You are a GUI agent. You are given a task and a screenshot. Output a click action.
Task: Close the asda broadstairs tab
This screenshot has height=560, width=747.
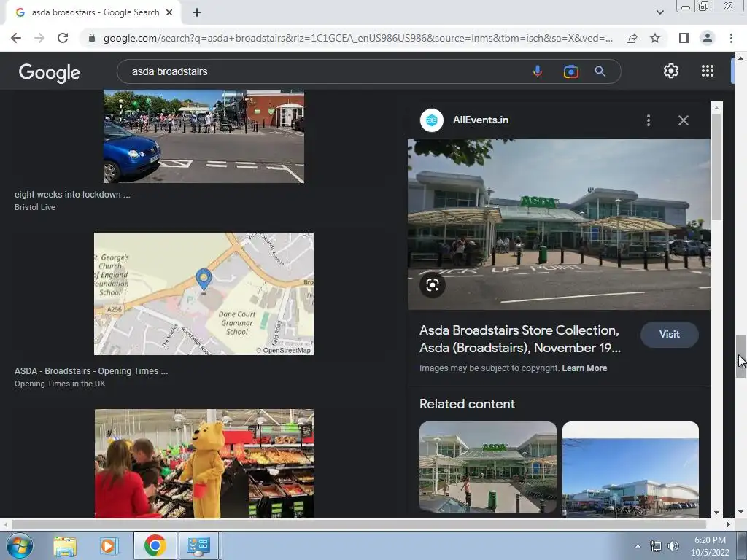169,13
